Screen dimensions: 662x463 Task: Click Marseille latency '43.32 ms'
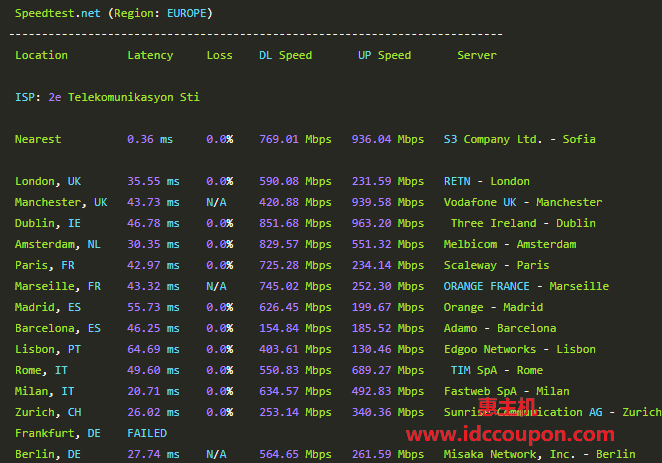[x=153, y=286]
